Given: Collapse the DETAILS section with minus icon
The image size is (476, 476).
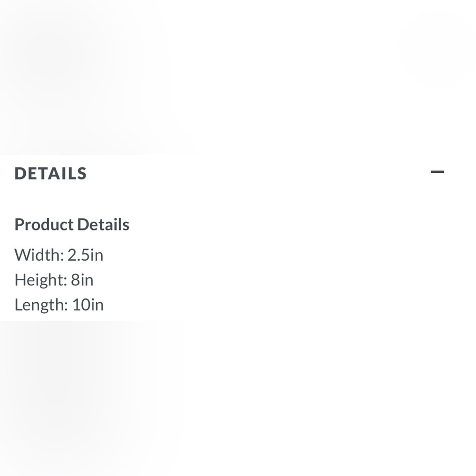Looking at the screenshot, I should [x=437, y=172].
